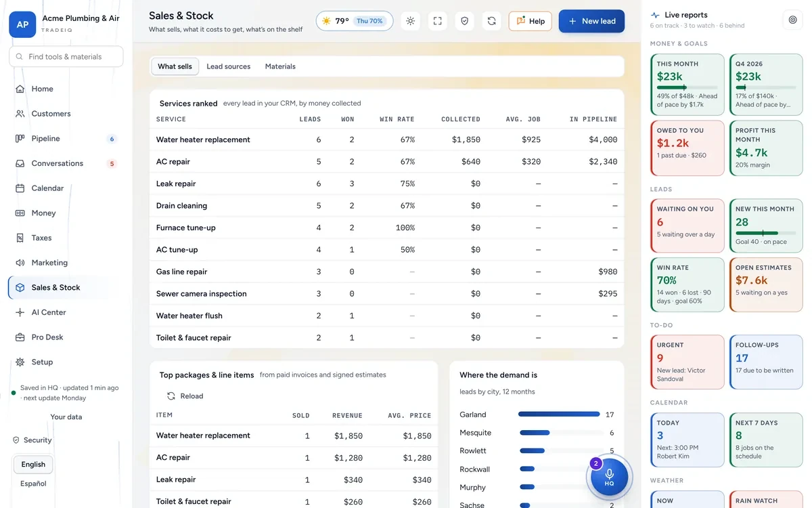Open the Marketing section

66,263
